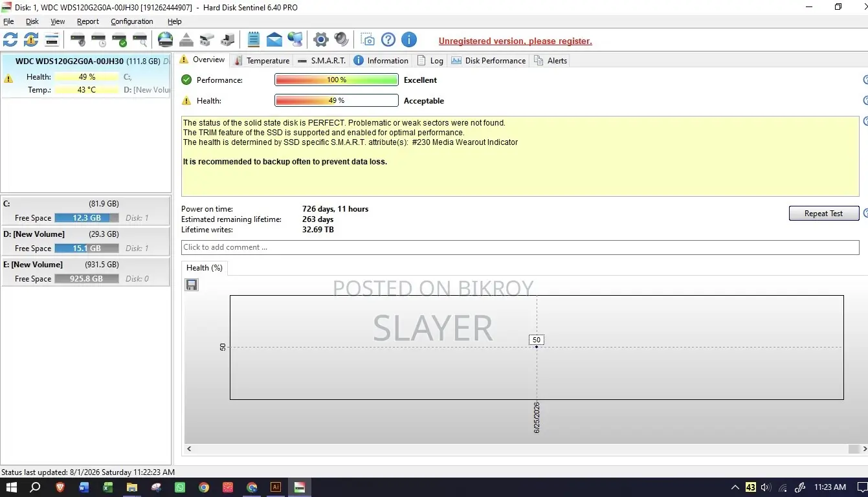Click the 'Unregistered version, please register' link
868x497 pixels.
point(515,41)
